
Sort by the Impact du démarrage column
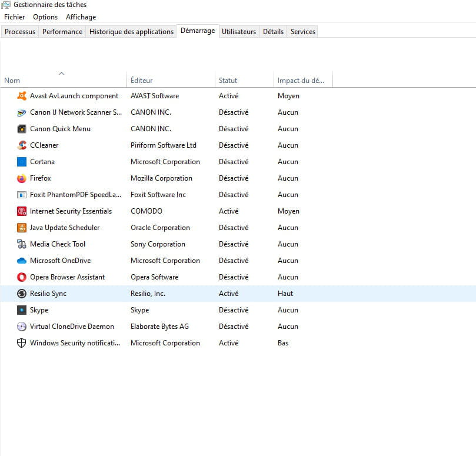tap(303, 79)
